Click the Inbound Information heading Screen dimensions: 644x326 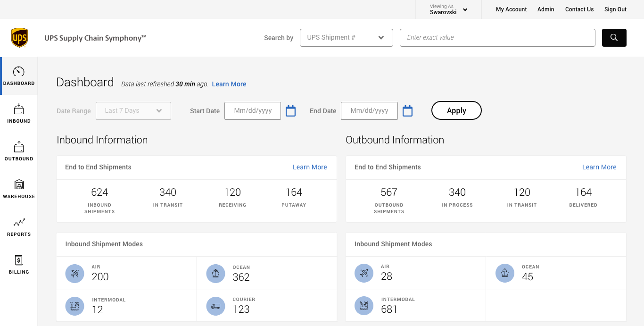click(102, 140)
